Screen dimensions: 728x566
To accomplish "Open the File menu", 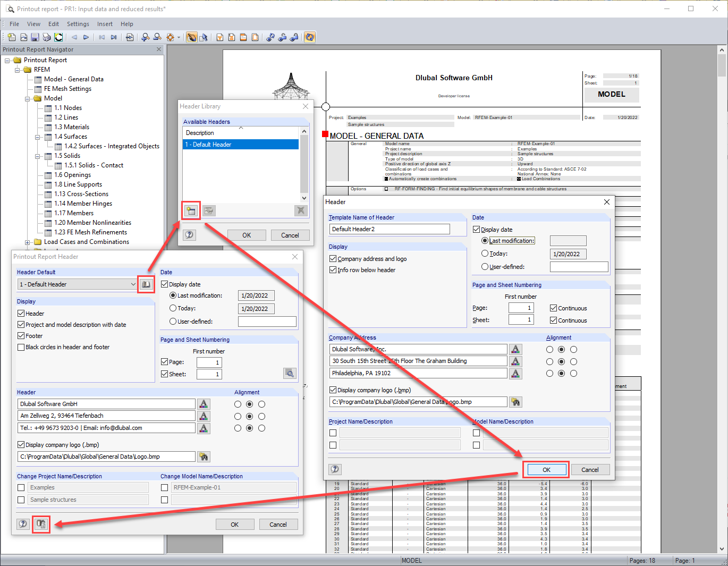I will [14, 24].
